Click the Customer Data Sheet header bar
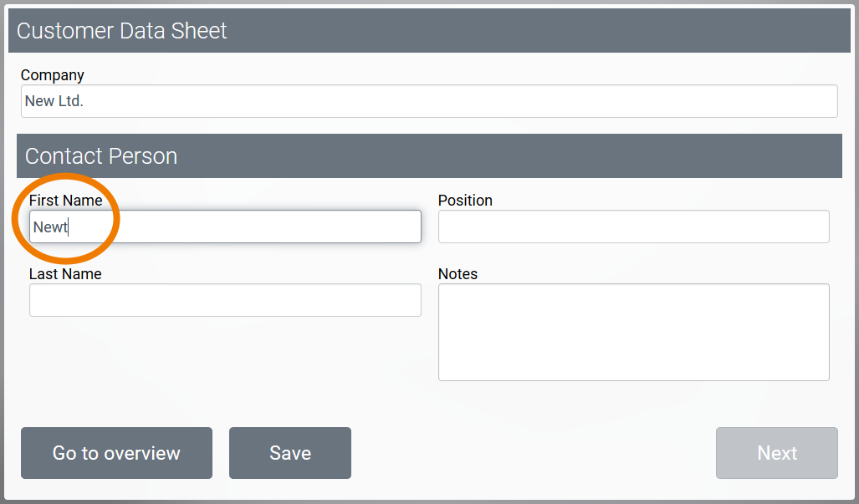The height and width of the screenshot is (504, 859). (428, 31)
